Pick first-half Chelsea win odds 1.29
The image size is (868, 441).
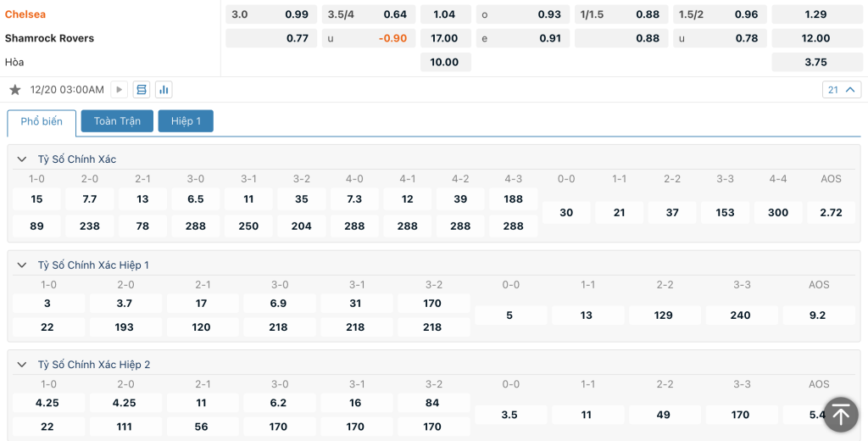point(817,14)
